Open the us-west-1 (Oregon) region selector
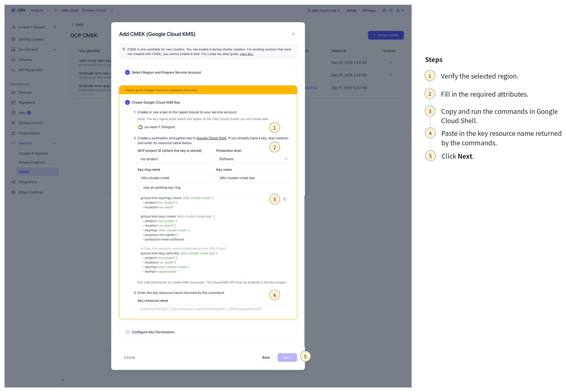Image resolution: width=566 pixels, height=392 pixels. 34,27
